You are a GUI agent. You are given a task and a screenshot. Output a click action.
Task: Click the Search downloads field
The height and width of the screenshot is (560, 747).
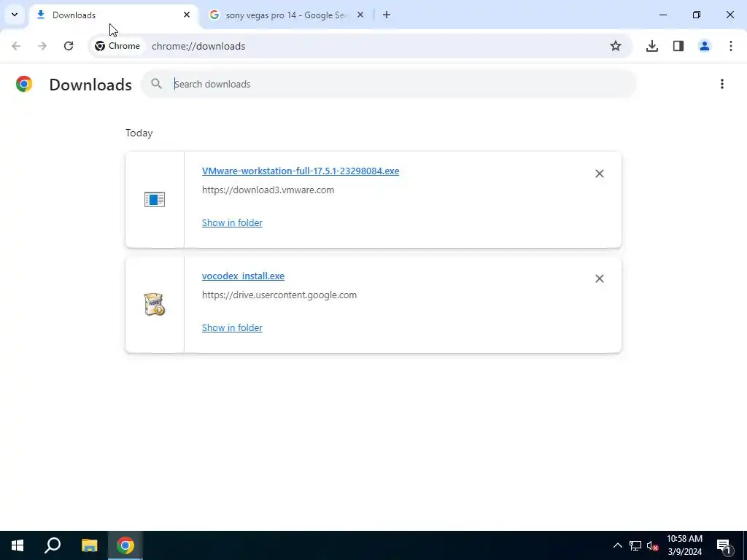[x=388, y=84]
